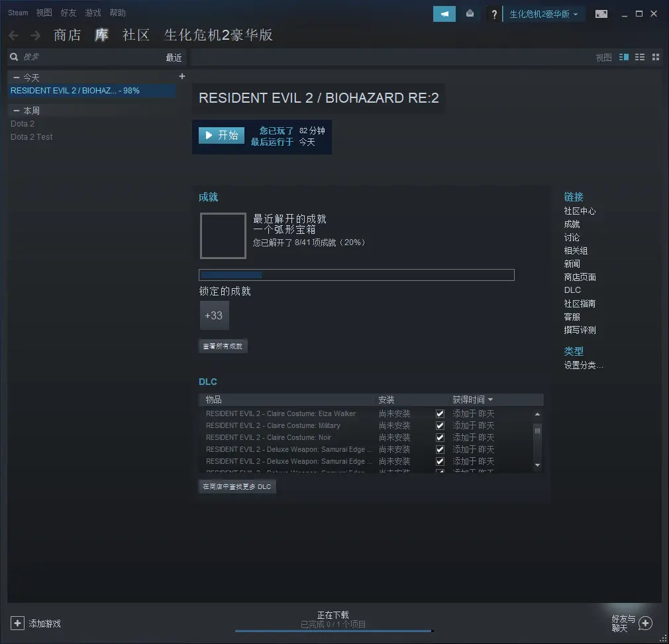
Task: Go back with the left arrow
Action: 14,35
